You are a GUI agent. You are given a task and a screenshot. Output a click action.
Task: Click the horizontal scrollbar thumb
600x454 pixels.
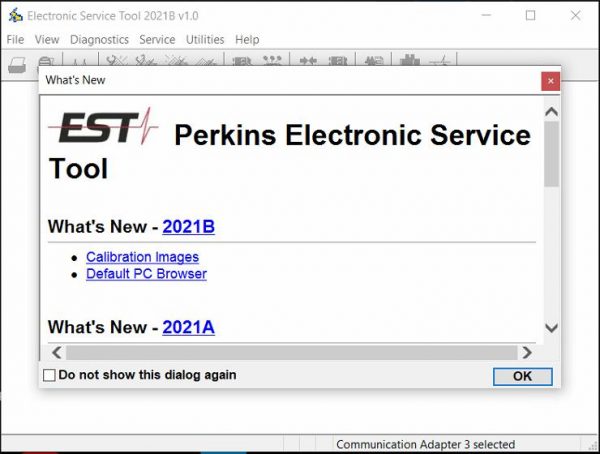click(290, 352)
